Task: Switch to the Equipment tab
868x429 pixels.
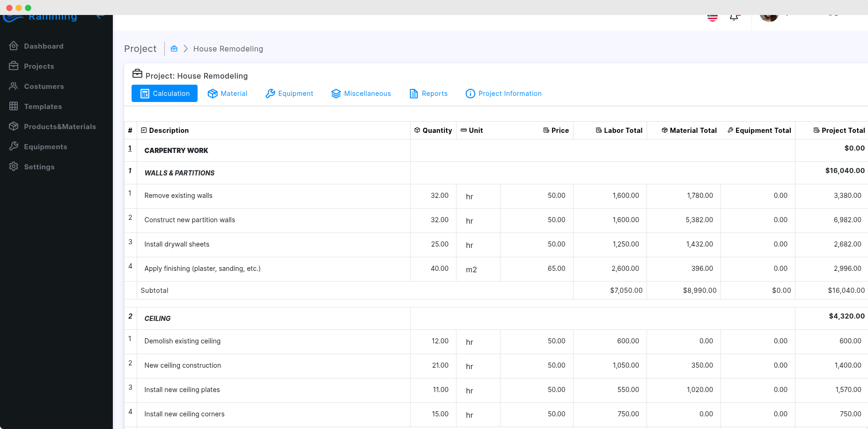Action: click(289, 94)
